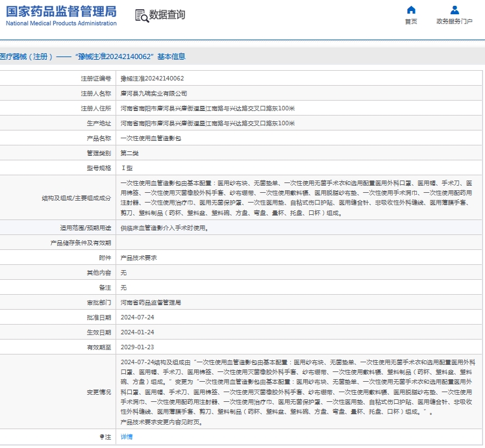Select the effective date 2024-01-24
The width and height of the screenshot is (485, 448).
pyautogui.click(x=138, y=332)
